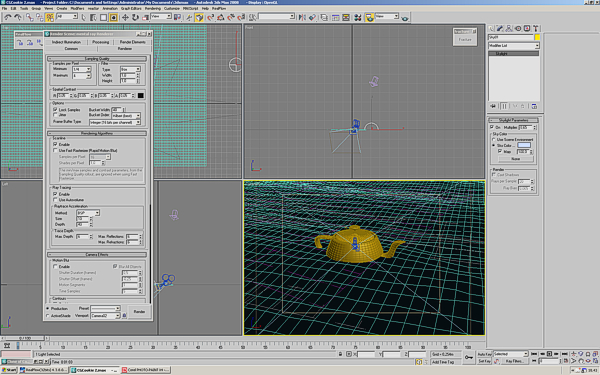Switch to the Common tab
The image size is (600, 375).
point(71,49)
